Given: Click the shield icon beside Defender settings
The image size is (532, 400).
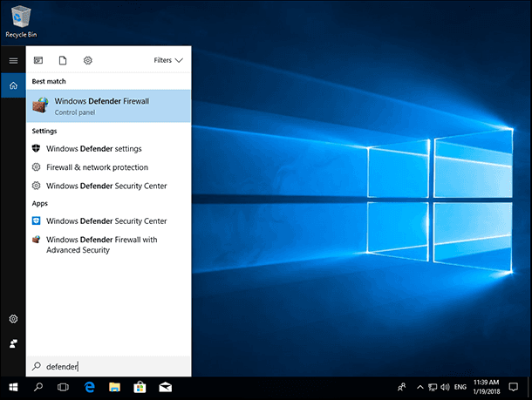Looking at the screenshot, I should tap(36, 148).
